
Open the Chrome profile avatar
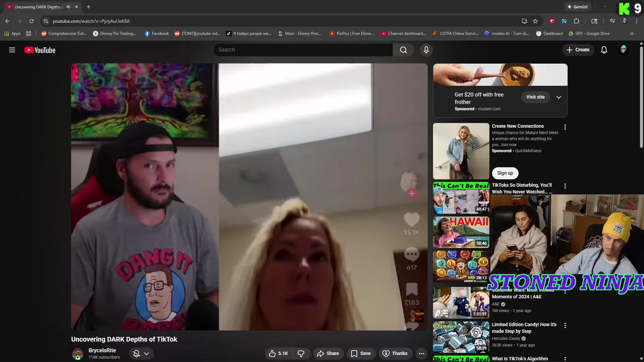624,21
